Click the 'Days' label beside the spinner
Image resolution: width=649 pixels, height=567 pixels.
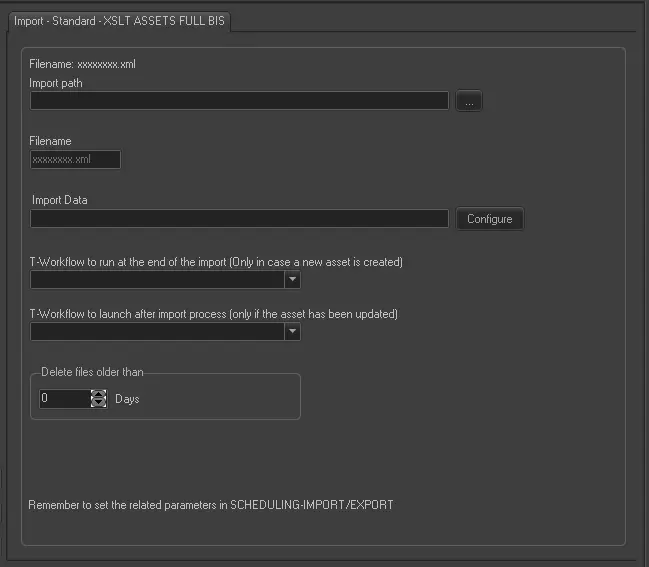[127, 399]
